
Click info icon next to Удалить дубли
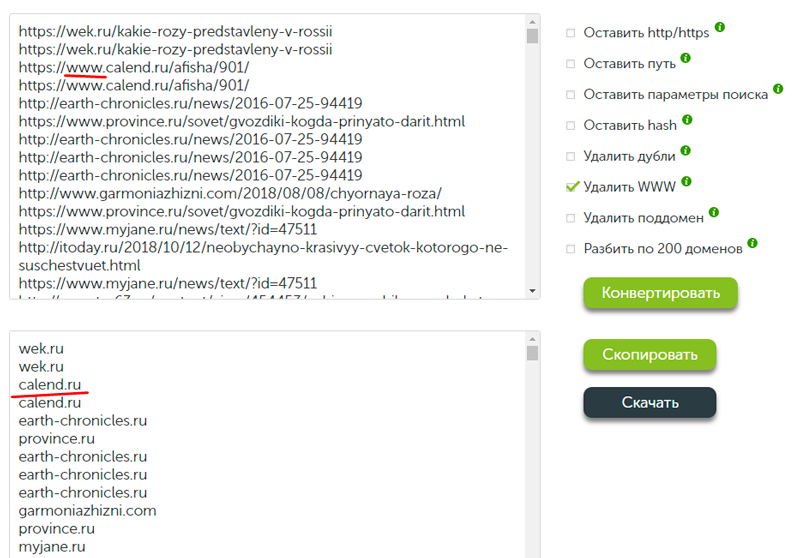pos(686,150)
